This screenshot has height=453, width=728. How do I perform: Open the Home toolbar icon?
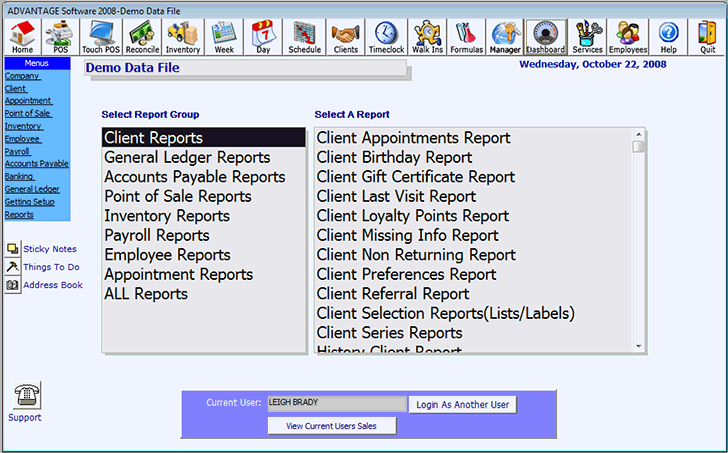(x=22, y=37)
